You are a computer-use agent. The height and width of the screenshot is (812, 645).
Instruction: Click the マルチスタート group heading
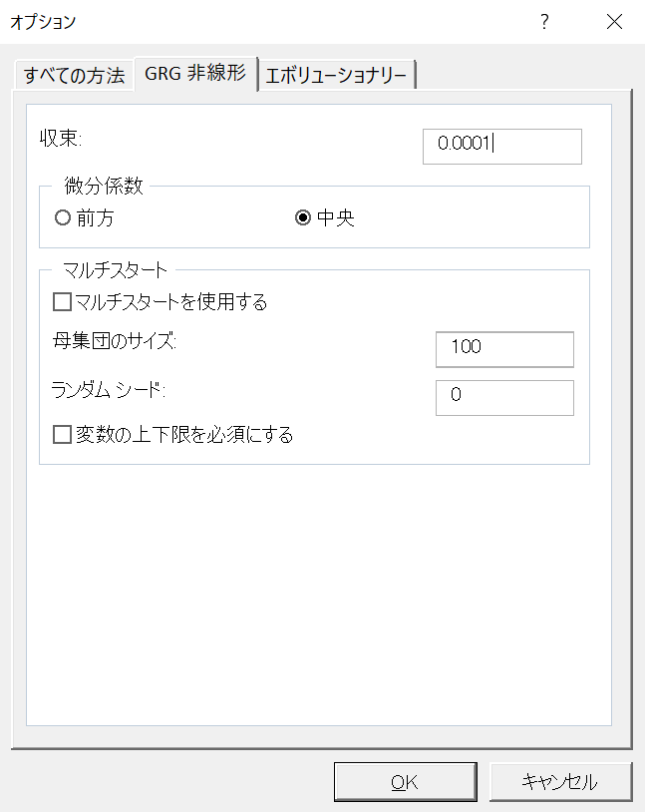tap(115, 269)
